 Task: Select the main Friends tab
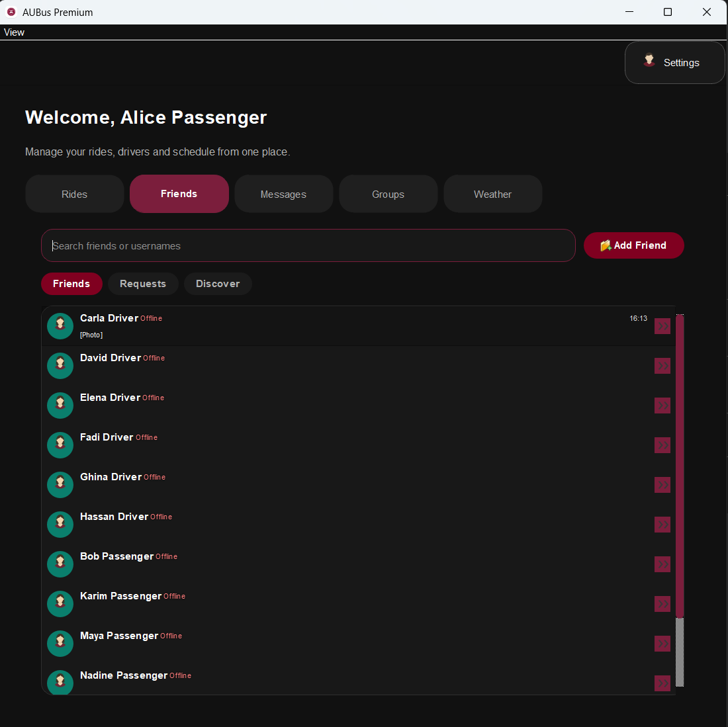[x=179, y=194]
